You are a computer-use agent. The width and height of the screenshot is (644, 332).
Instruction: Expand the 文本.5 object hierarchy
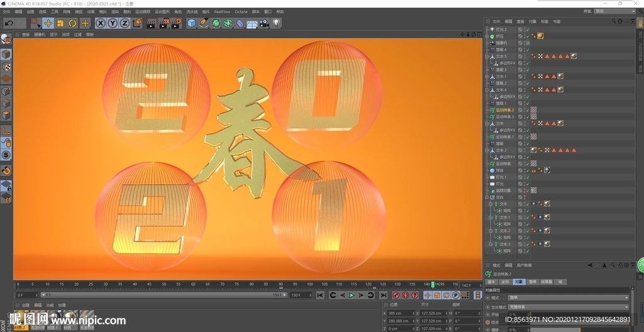[x=487, y=57]
